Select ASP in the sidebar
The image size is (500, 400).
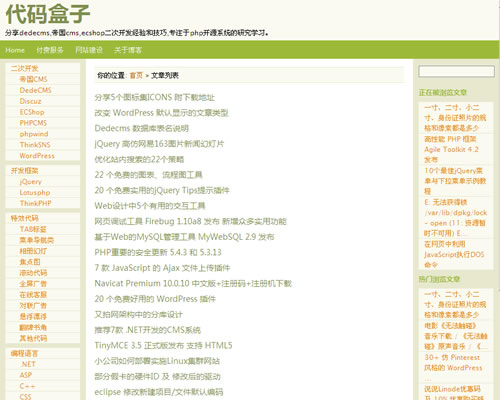[x=26, y=375]
